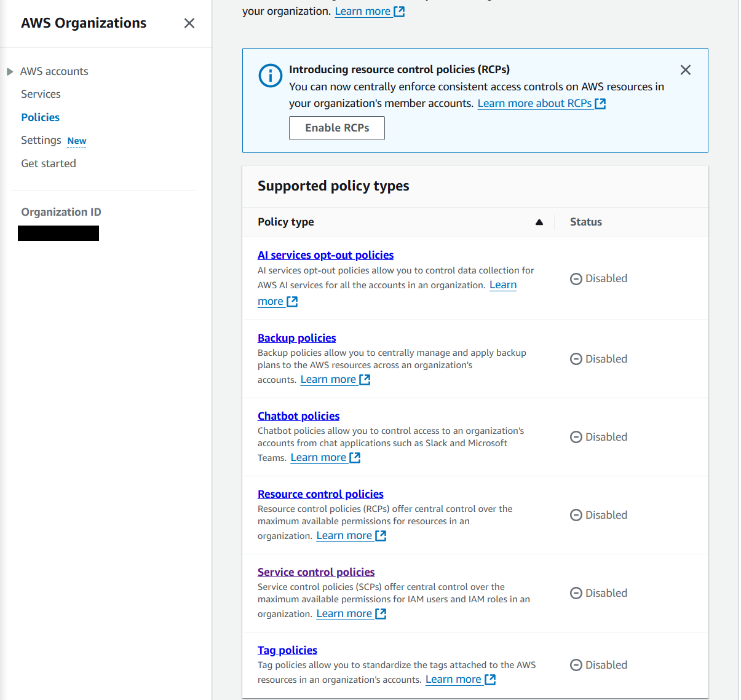741x700 pixels.
Task: Click external link icon after Learn more about RCPs
Action: (x=600, y=104)
